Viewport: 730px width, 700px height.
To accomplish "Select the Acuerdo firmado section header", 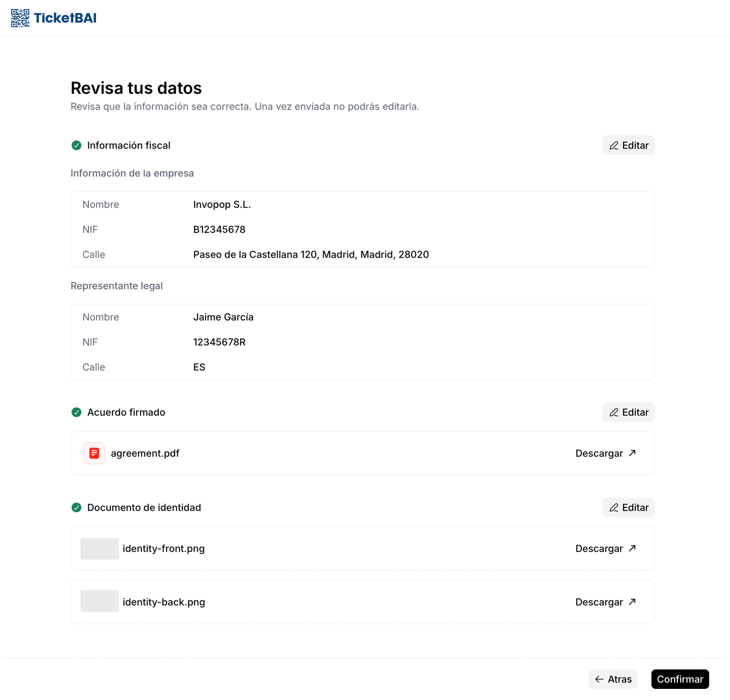I will pos(126,412).
